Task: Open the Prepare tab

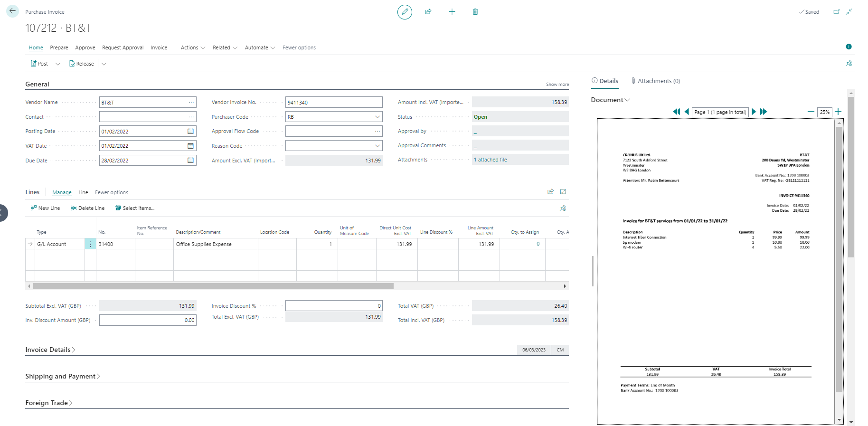Action: pyautogui.click(x=59, y=47)
